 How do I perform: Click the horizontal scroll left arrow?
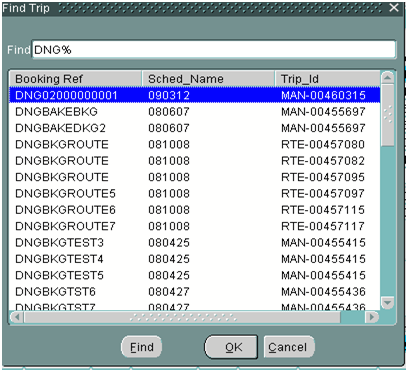pos(17,317)
